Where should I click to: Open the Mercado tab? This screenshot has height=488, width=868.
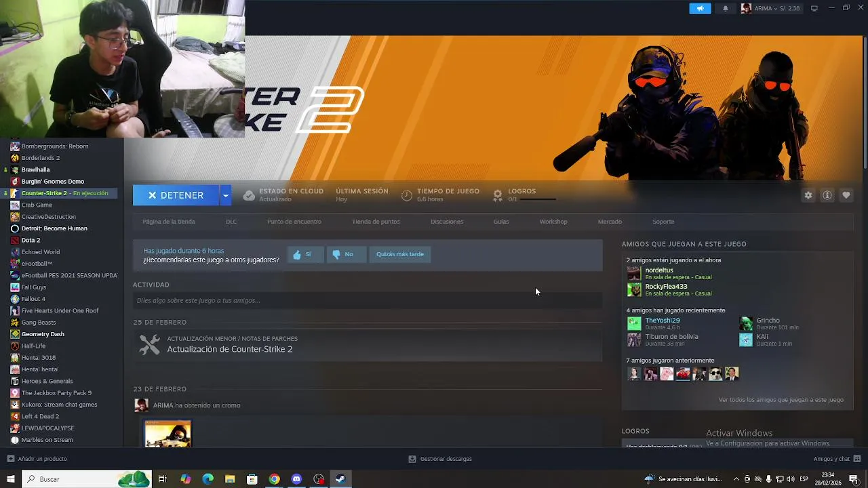[x=610, y=222]
